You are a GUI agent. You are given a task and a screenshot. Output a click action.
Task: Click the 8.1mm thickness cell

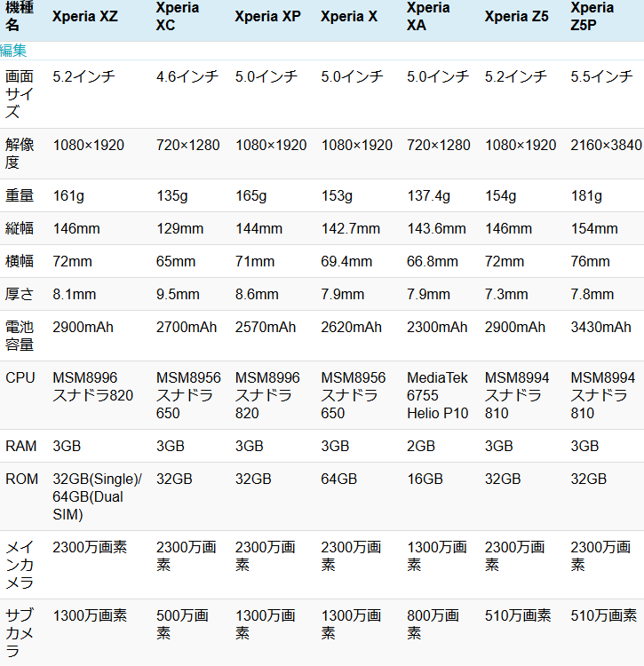[x=75, y=294]
